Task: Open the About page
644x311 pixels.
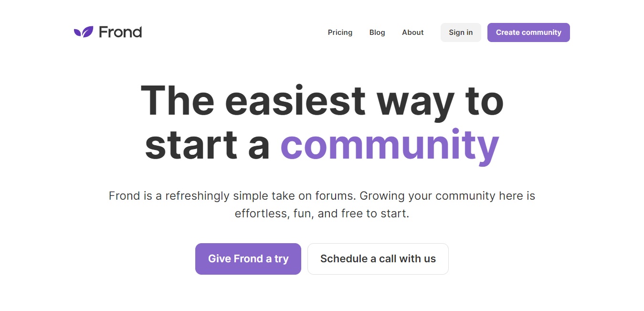Action: [412, 32]
